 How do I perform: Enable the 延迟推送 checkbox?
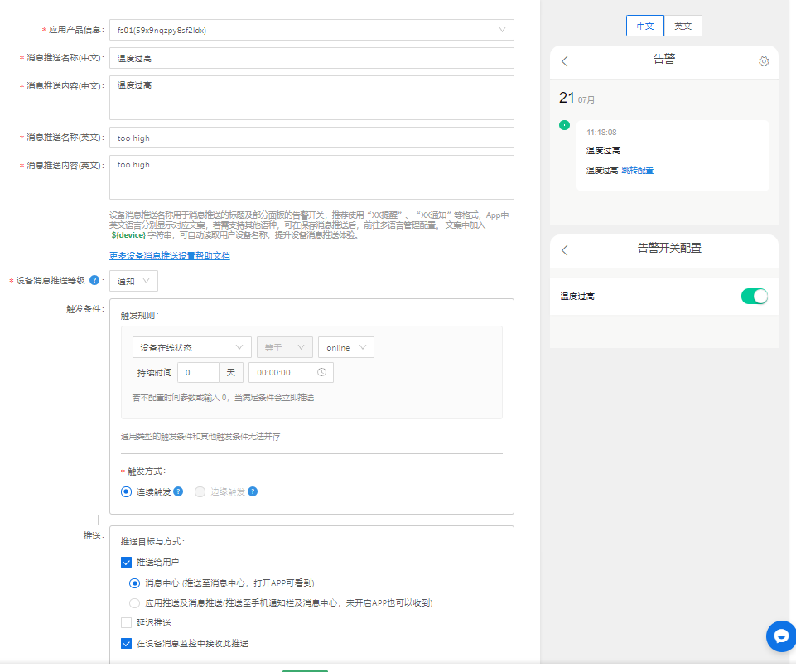pos(127,623)
